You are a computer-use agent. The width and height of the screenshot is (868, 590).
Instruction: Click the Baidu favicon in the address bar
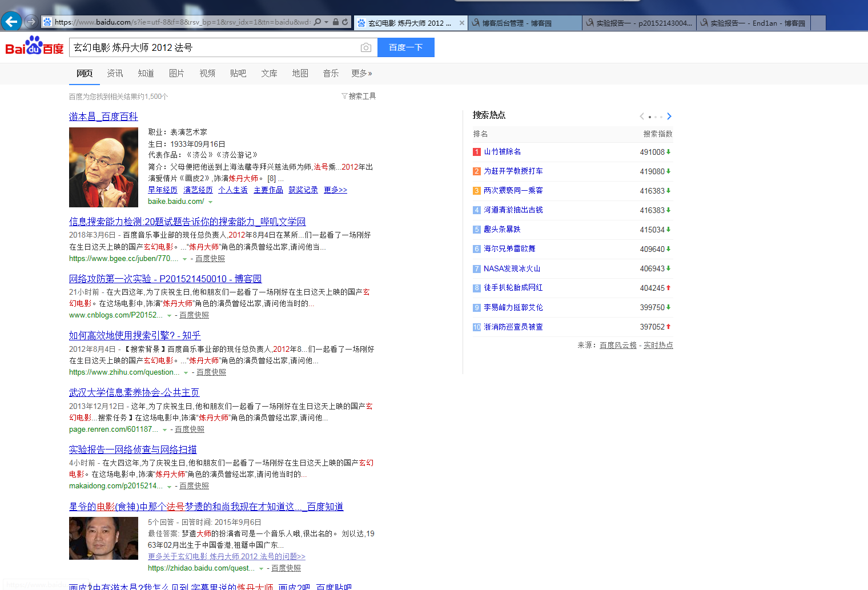[x=47, y=22]
